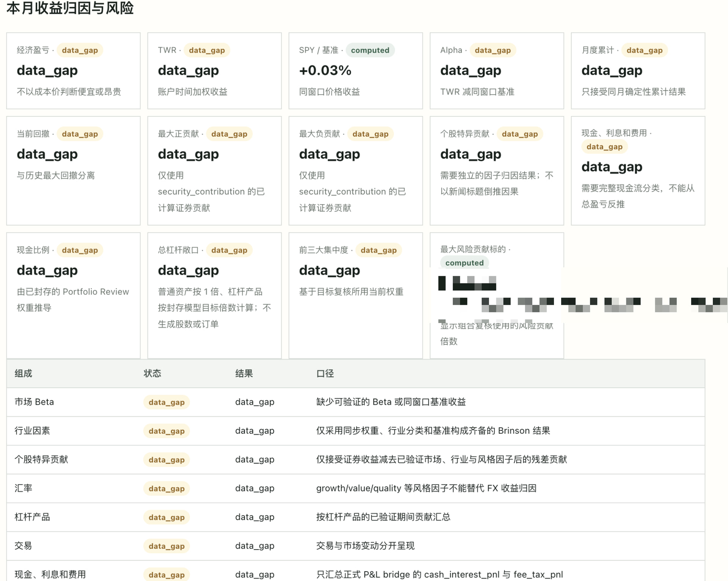
Task: Click the 组成 column header
Action: point(23,373)
